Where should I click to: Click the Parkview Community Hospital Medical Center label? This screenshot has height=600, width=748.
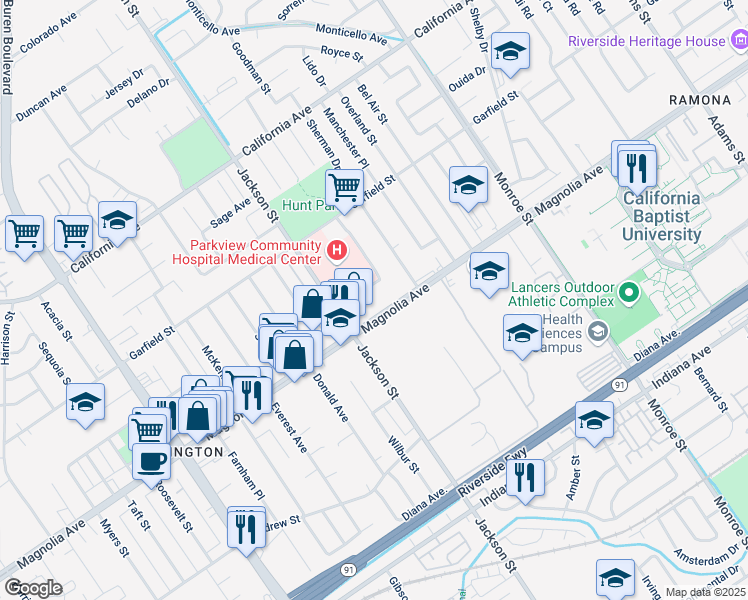click(247, 252)
